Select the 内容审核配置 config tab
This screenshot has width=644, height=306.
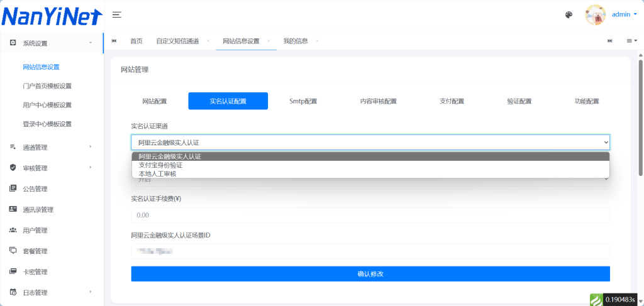378,101
